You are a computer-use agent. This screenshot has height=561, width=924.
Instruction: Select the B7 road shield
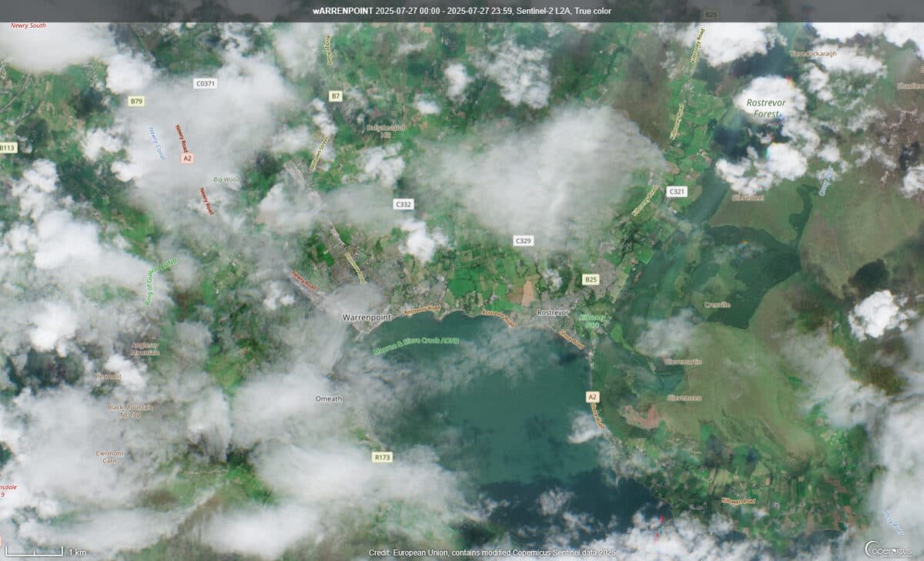coord(335,96)
